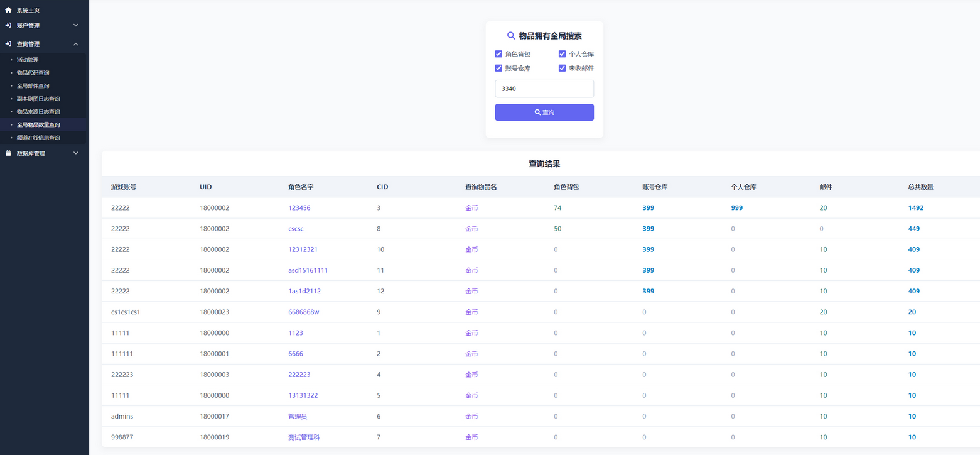This screenshot has height=455, width=980.
Task: Go to 全局邮件查询 menu item
Action: (33, 85)
